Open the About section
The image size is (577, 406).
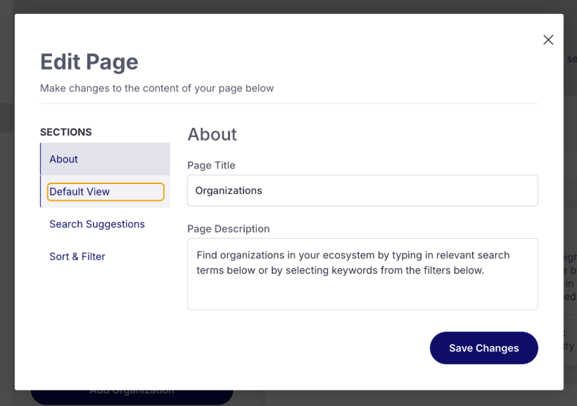click(x=105, y=159)
